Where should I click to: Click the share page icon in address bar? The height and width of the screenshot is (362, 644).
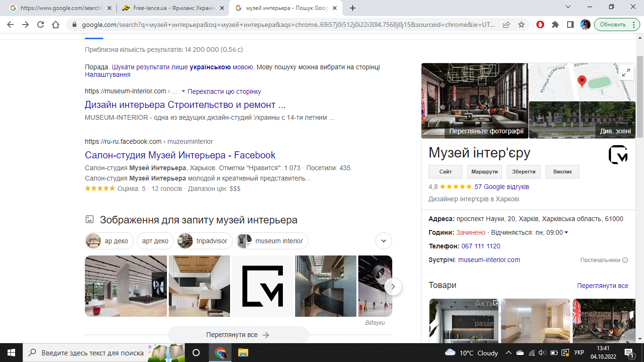[506, 25]
